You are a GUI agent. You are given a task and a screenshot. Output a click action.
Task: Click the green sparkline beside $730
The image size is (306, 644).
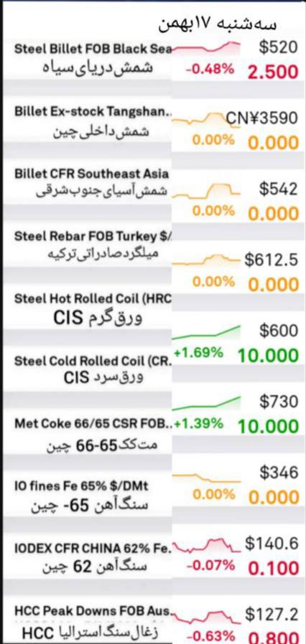[x=205, y=403]
